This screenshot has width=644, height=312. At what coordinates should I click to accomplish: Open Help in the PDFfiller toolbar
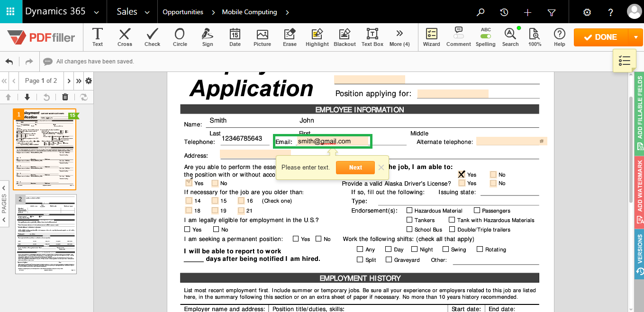pos(560,37)
